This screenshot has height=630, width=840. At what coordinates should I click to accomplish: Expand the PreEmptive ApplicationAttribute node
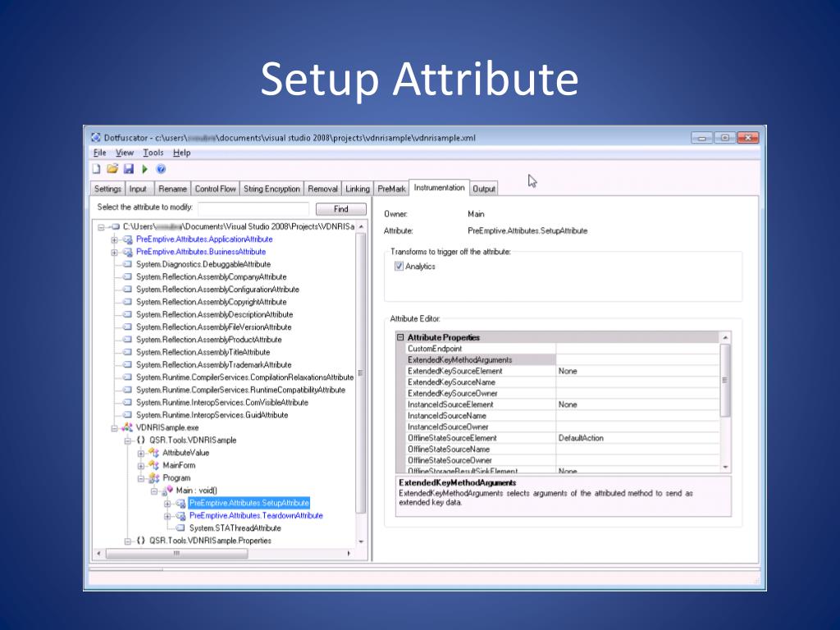pyautogui.click(x=114, y=240)
